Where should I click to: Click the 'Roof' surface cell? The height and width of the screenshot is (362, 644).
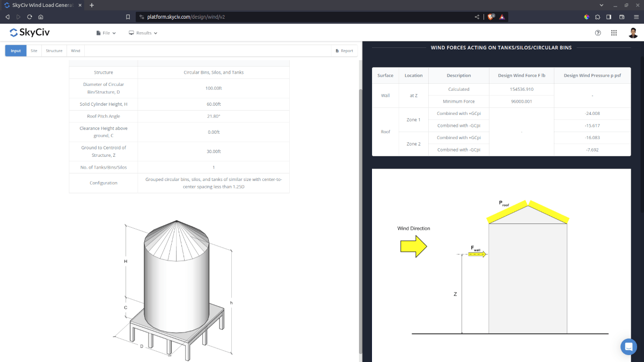385,132
